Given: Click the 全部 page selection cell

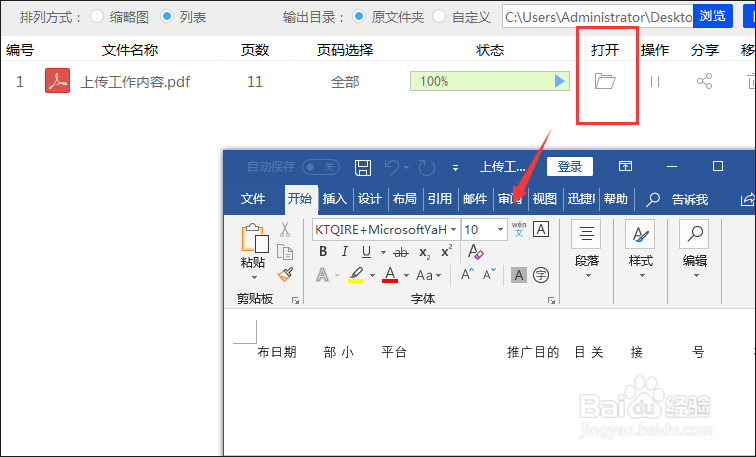Looking at the screenshot, I should [x=345, y=82].
